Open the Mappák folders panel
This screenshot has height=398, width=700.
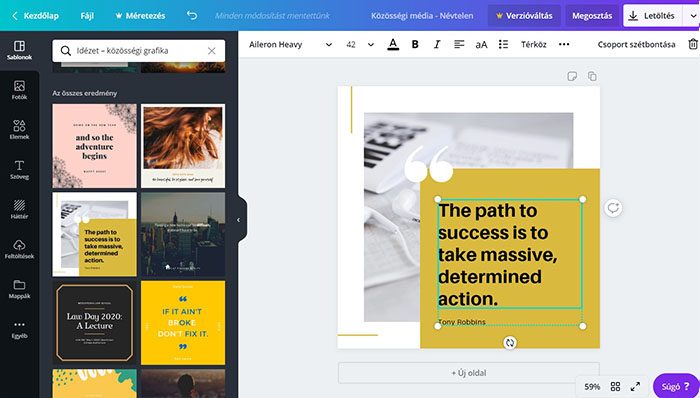pos(19,289)
